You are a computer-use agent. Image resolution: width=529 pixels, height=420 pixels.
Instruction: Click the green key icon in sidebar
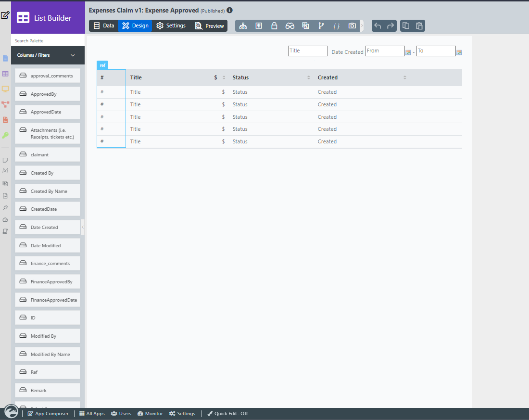[5, 135]
